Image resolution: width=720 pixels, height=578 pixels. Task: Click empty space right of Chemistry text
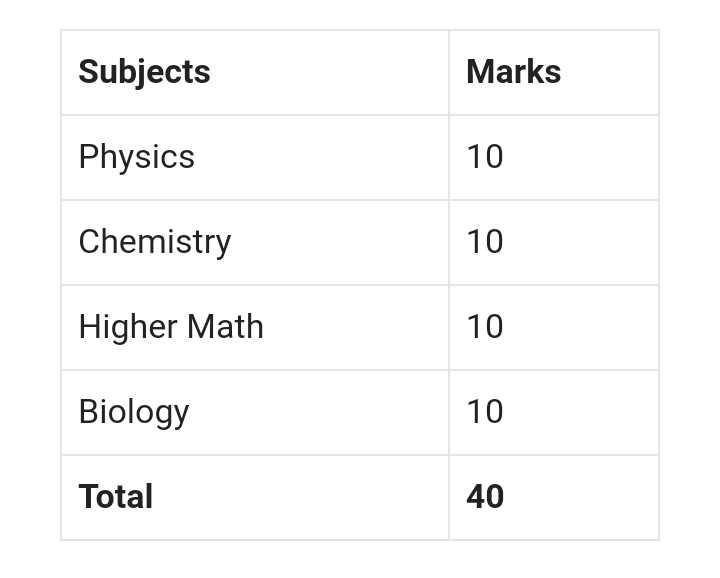(340, 242)
